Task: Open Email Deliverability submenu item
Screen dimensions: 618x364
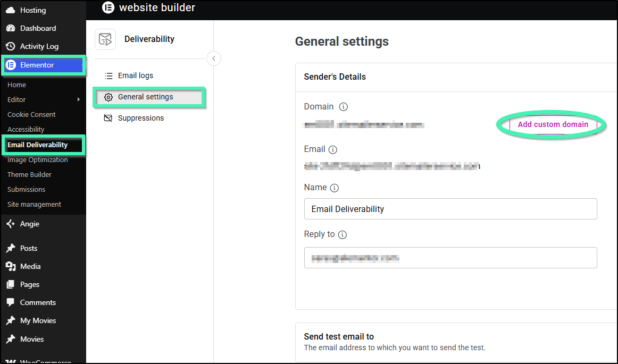Action: (x=37, y=145)
